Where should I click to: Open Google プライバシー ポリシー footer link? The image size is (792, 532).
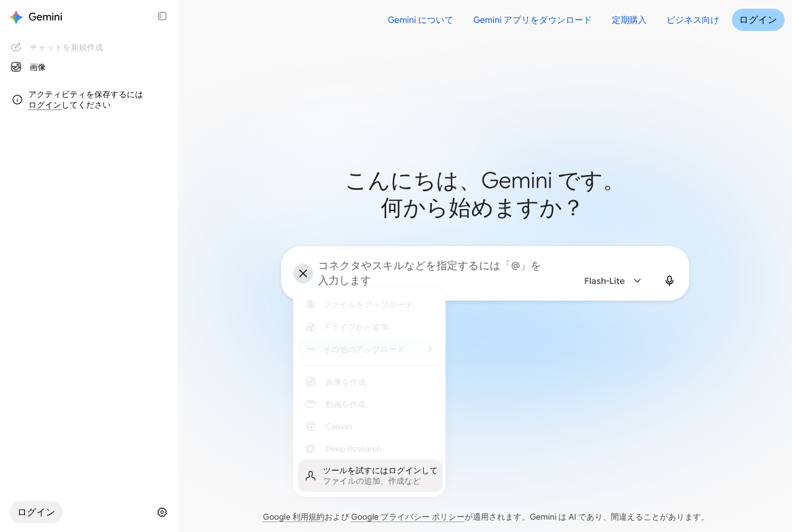(x=408, y=517)
